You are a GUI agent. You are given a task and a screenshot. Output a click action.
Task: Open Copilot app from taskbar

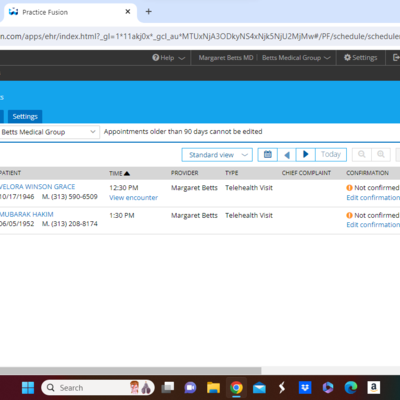coord(328,388)
